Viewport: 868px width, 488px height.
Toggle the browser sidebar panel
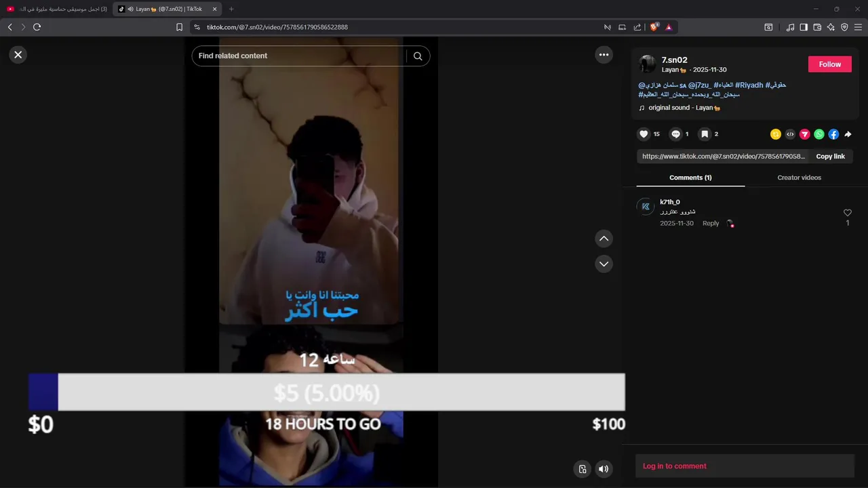tap(804, 27)
